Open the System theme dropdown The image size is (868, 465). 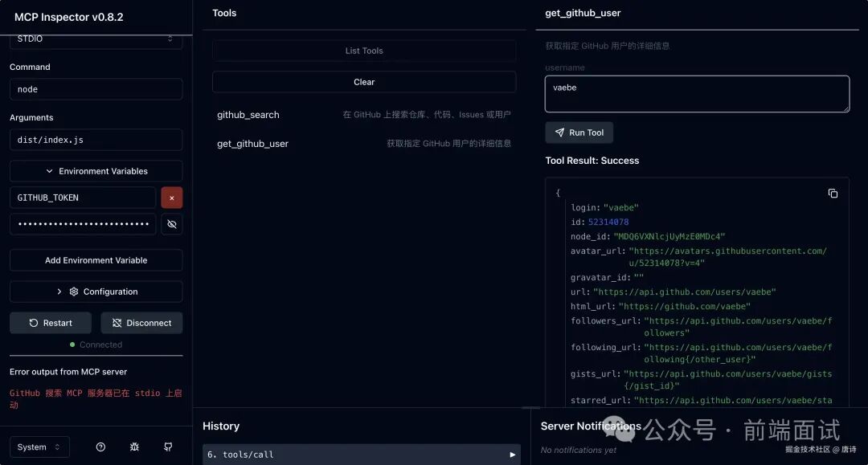(39, 447)
